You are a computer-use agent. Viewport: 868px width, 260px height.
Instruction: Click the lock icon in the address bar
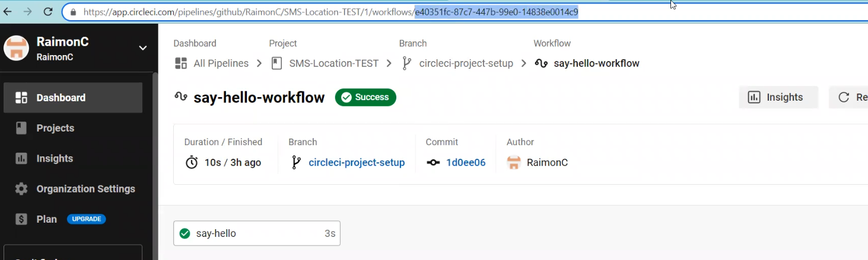74,12
